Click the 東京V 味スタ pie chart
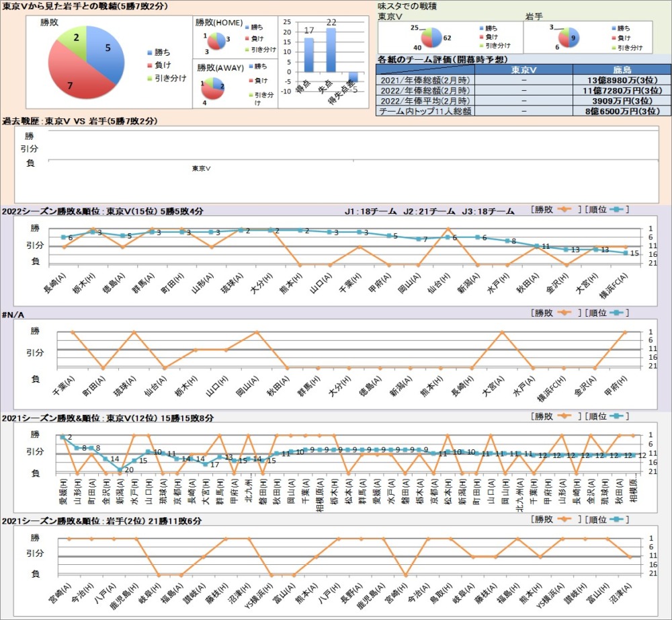The height and width of the screenshot is (620, 672). tap(431, 38)
